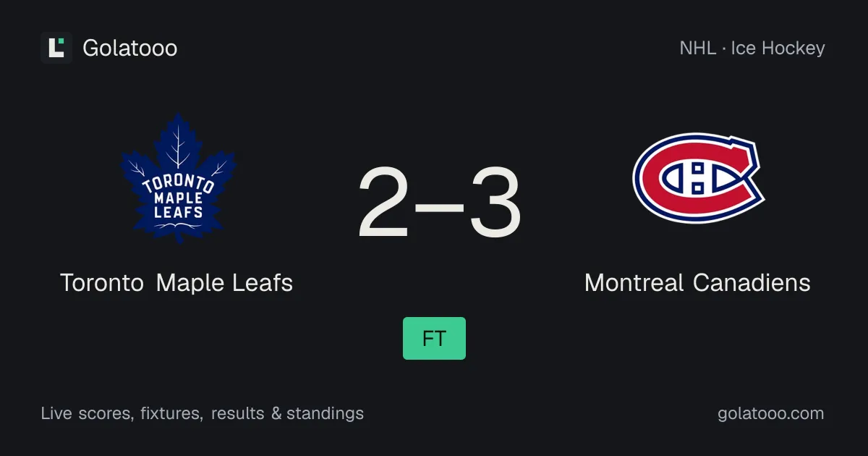Click the NHL league label
This screenshot has height=456, width=868.
click(697, 48)
